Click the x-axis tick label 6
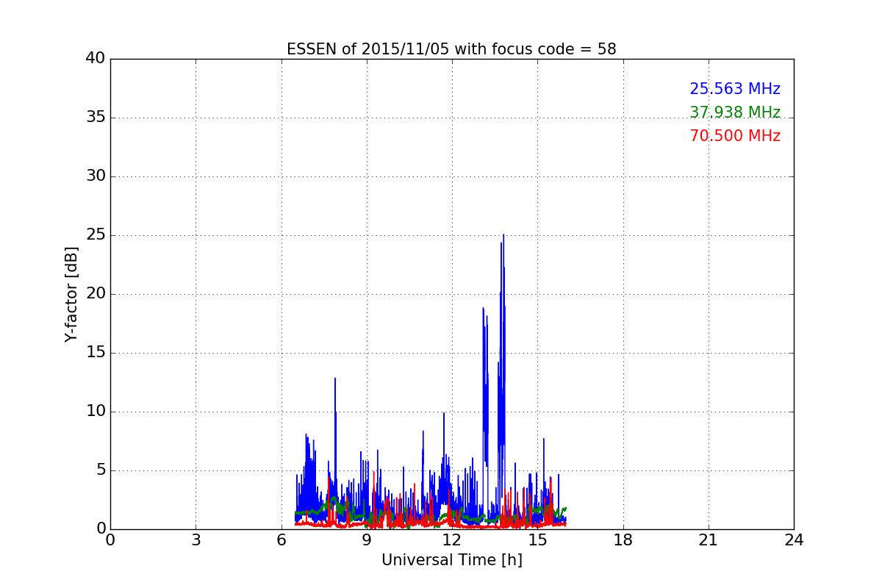This screenshot has width=882, height=588. tap(282, 540)
